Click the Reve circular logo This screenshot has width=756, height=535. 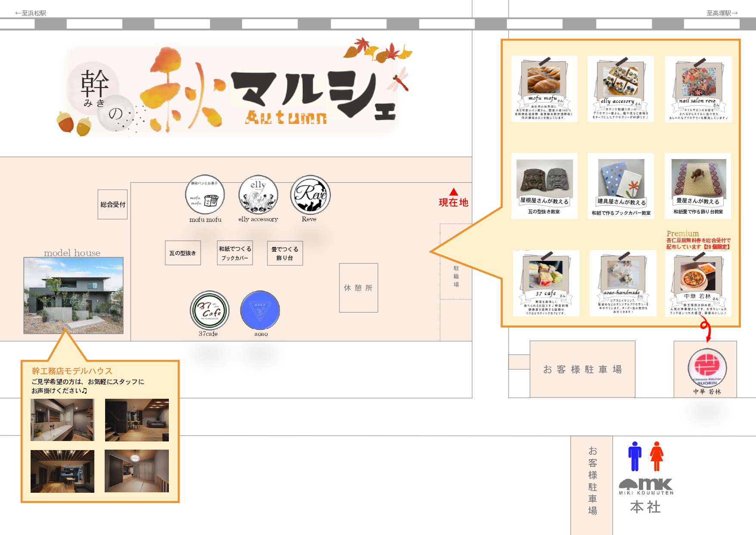coord(310,195)
